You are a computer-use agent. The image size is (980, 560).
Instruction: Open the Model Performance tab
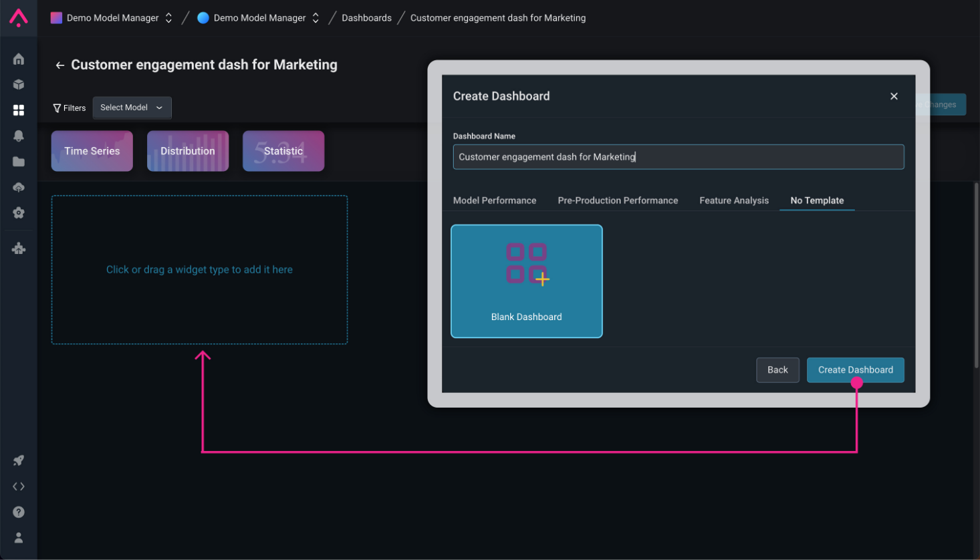[x=495, y=200]
